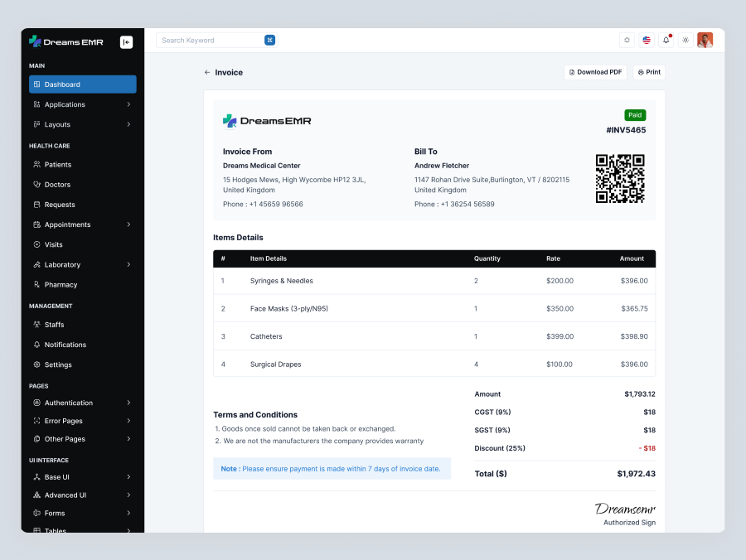Select invoice number #INV5465
The height and width of the screenshot is (560, 746).
click(626, 130)
